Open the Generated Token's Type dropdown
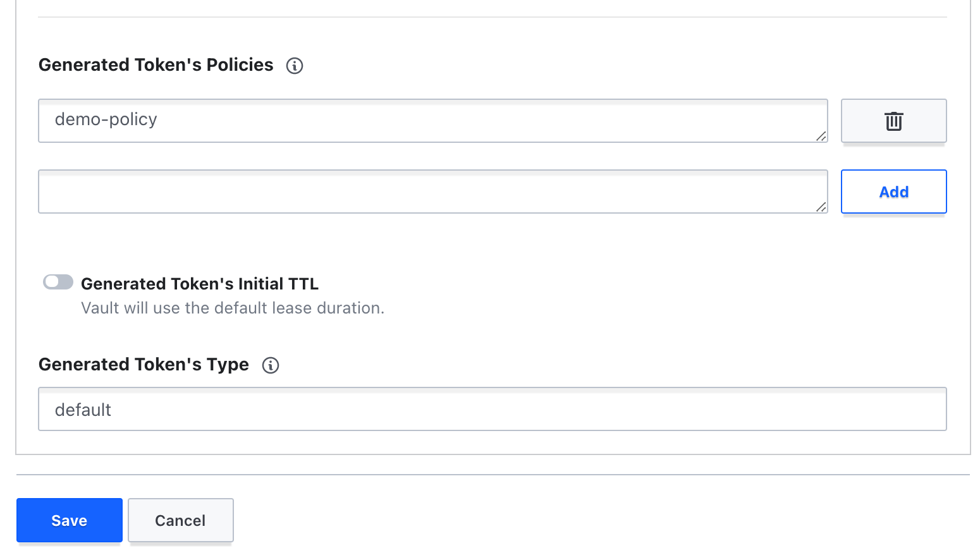The width and height of the screenshot is (980, 560). pos(492,410)
